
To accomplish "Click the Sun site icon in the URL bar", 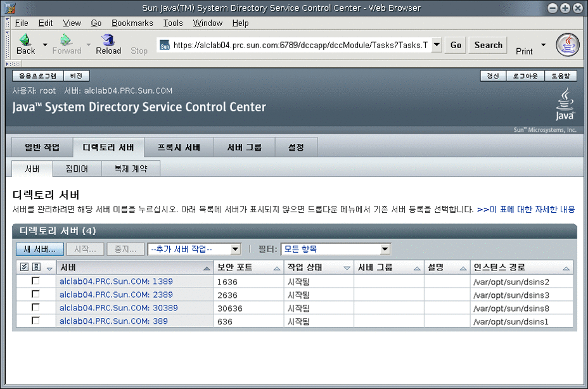I will click(165, 46).
